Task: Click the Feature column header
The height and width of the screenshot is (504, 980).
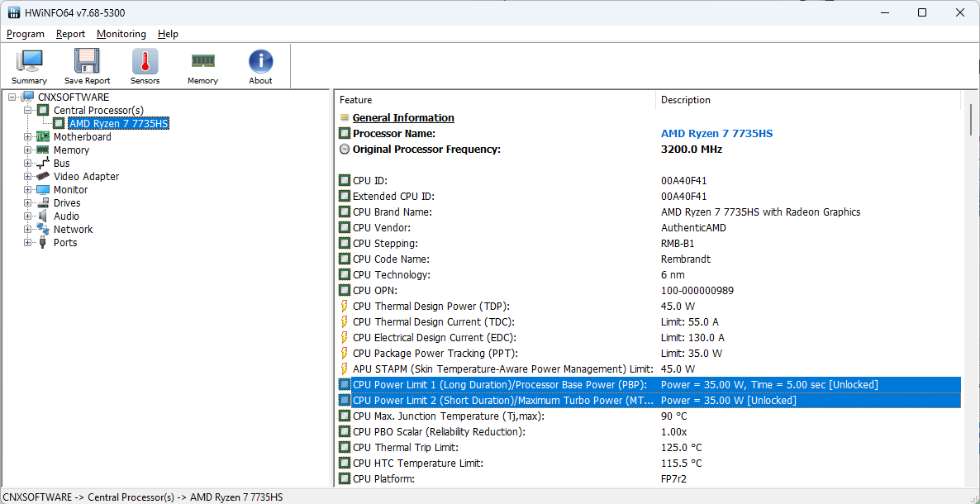Action: click(494, 99)
